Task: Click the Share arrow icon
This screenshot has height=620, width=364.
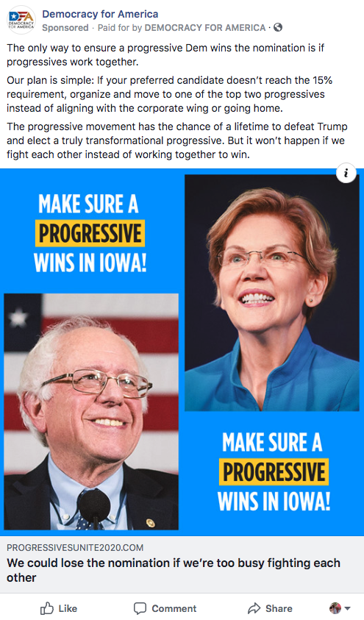Action: [254, 608]
